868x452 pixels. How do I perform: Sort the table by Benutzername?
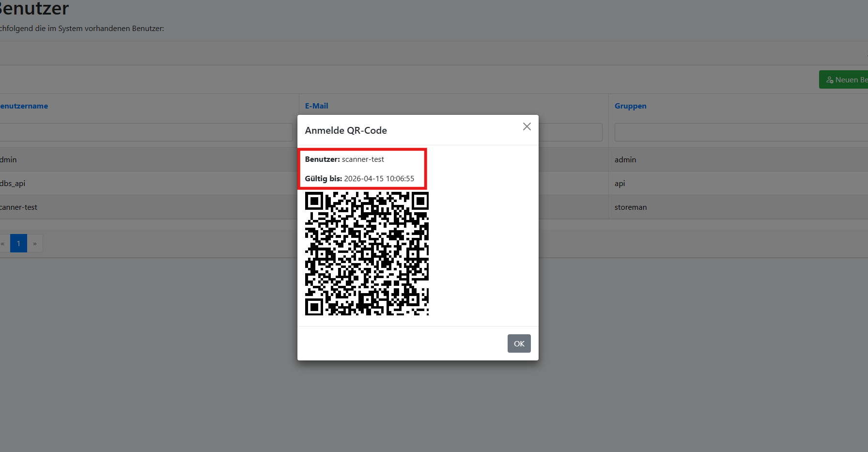click(x=24, y=106)
